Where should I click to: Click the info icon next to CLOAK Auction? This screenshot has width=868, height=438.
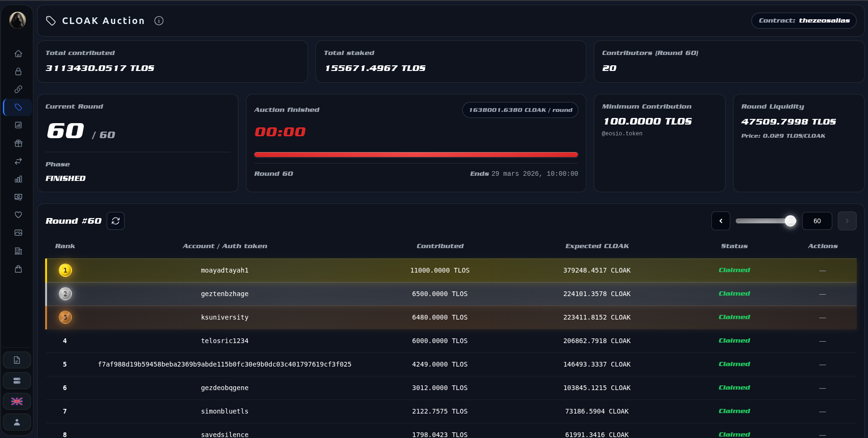click(x=159, y=21)
